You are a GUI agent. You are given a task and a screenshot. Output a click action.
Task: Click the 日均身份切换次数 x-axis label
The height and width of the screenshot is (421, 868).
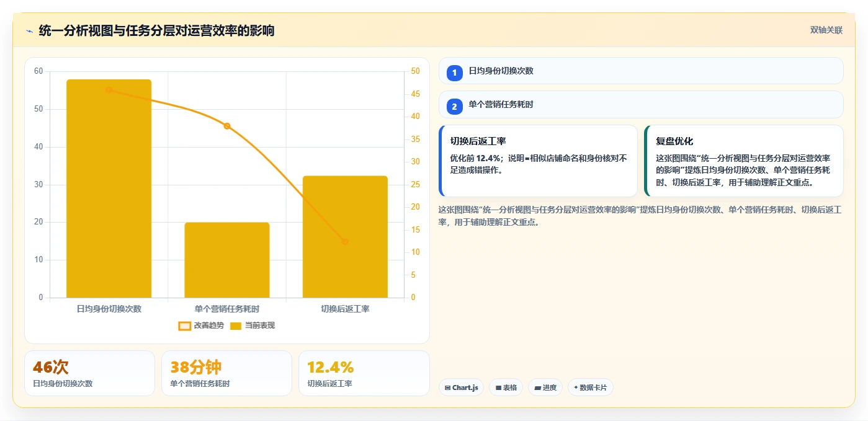[109, 309]
